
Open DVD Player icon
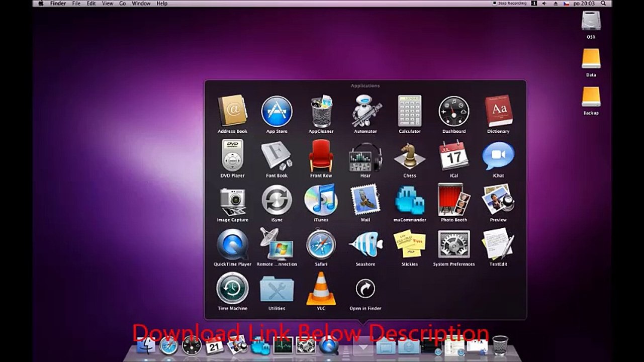coord(232,155)
